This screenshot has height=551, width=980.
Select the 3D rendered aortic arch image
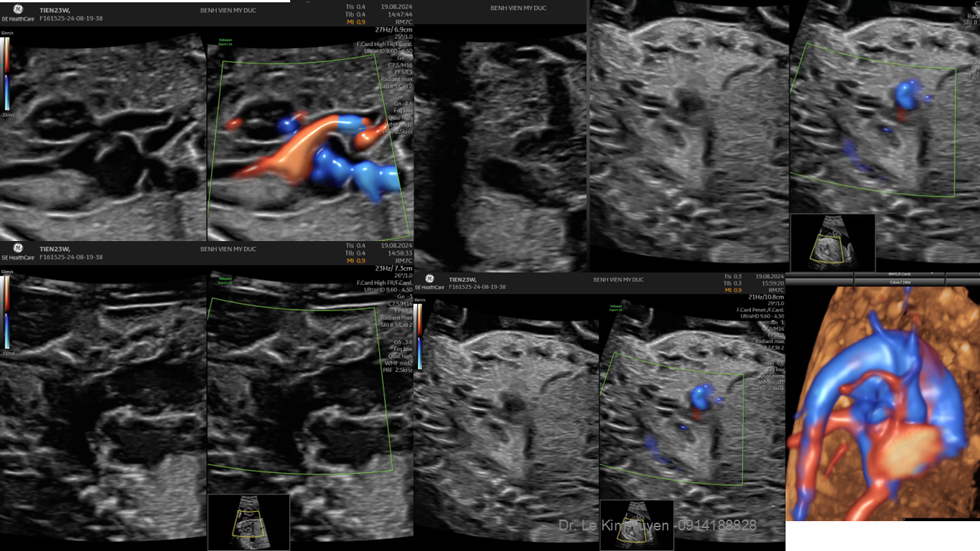pyautogui.click(x=882, y=406)
